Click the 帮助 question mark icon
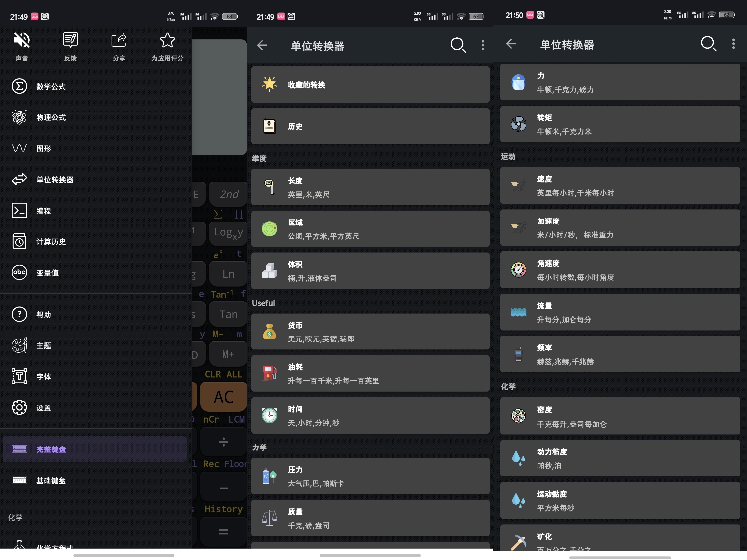Viewport: 747px width, 560px height. coord(19,314)
